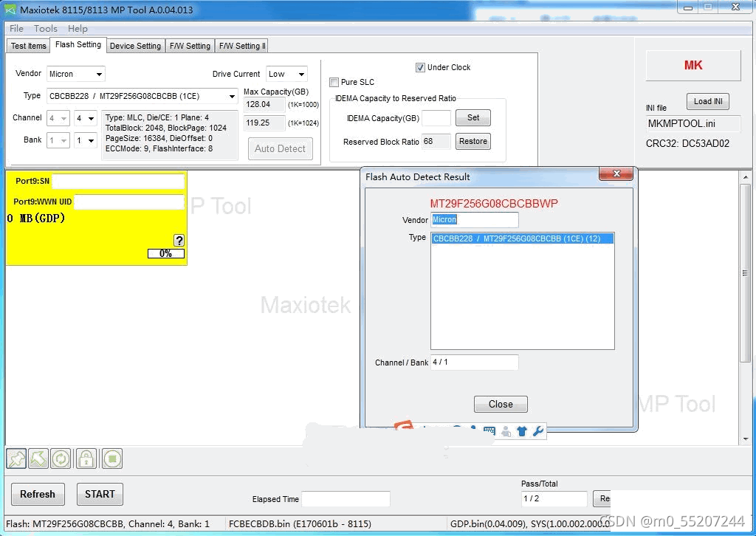Switch to the Device Setting tab

pos(136,46)
